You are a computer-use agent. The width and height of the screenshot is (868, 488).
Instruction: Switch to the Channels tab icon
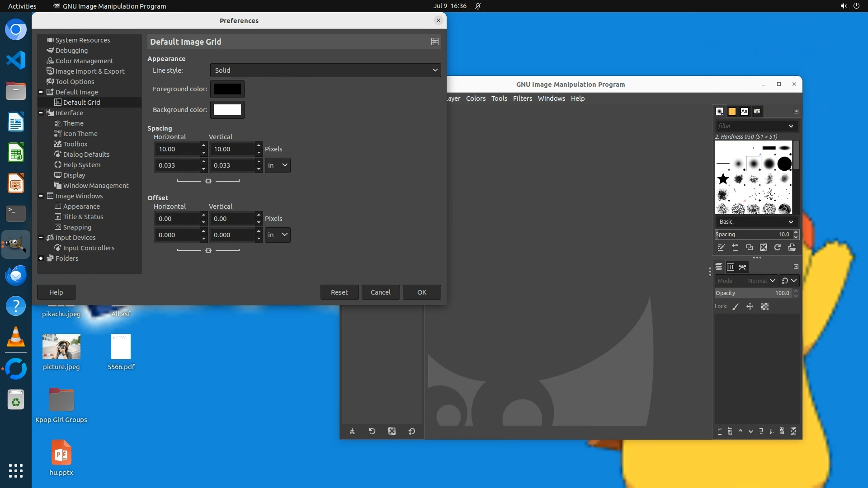[731, 267]
